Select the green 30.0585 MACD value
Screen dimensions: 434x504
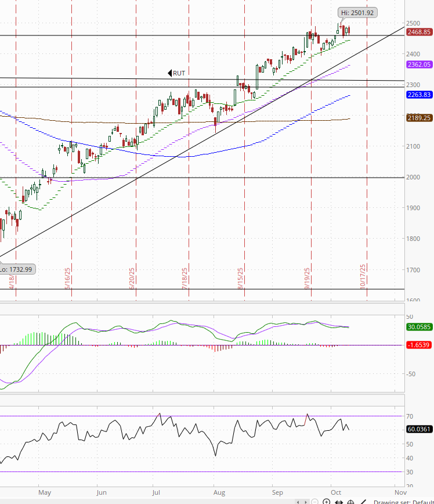click(419, 327)
